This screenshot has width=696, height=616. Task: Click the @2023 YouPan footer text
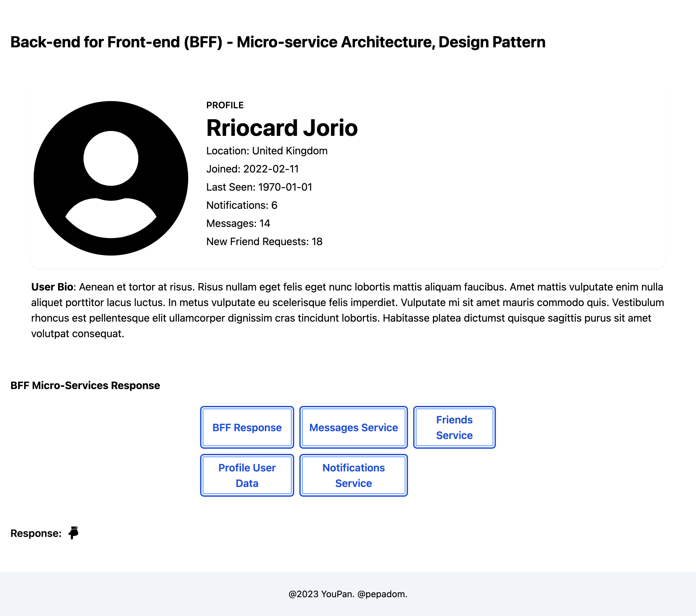(x=348, y=594)
